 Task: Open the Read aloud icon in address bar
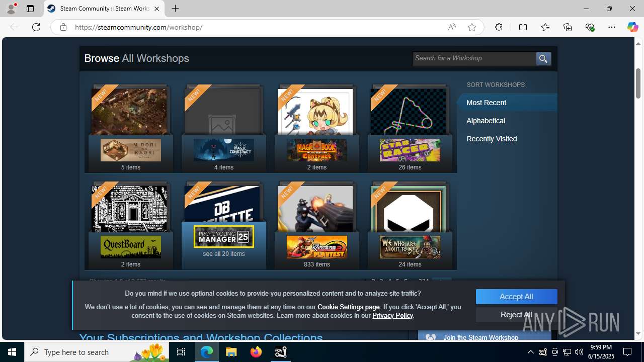452,27
